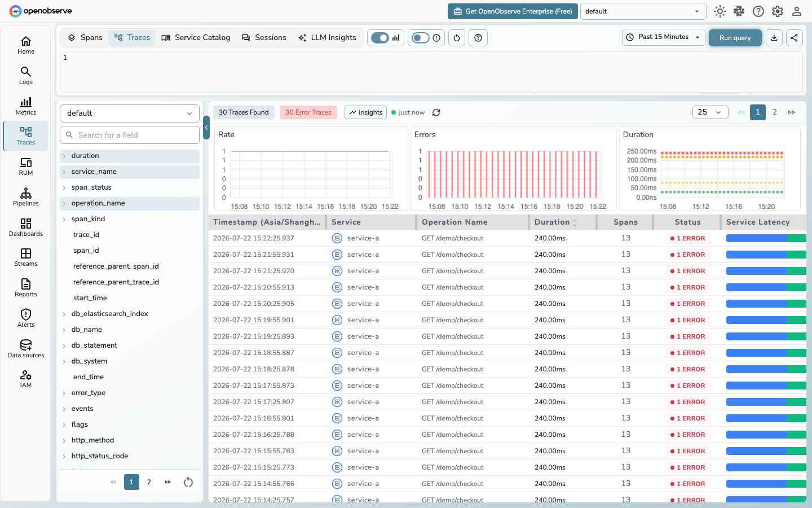Screen dimensions: 812x508
Task: Refresh results next to 'just now'
Action: 436,112
